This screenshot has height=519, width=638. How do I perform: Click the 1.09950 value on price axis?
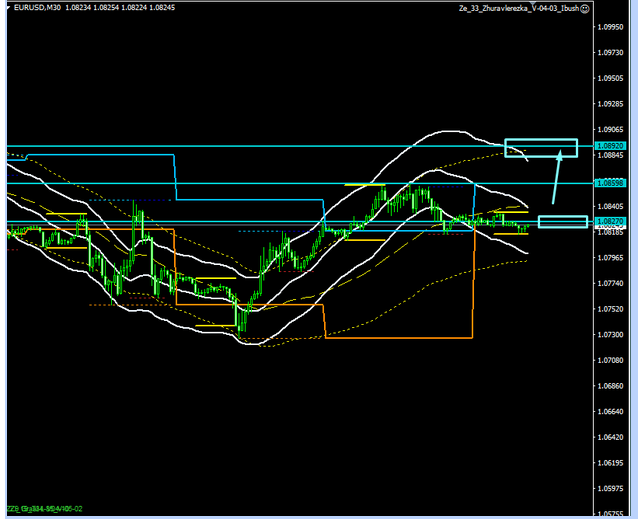click(x=609, y=28)
